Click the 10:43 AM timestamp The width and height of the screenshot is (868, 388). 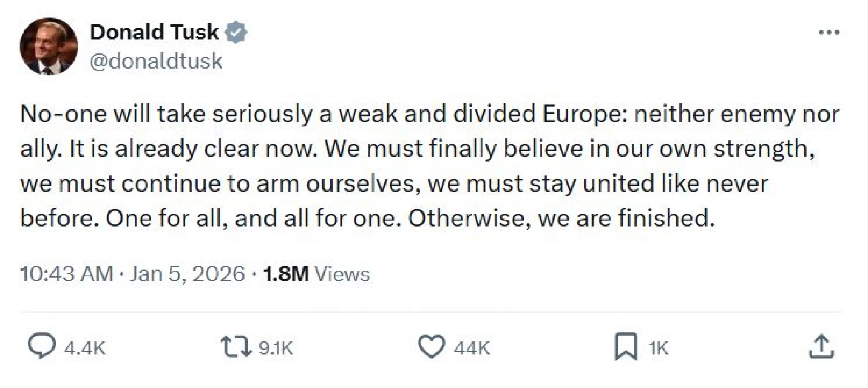pos(66,274)
